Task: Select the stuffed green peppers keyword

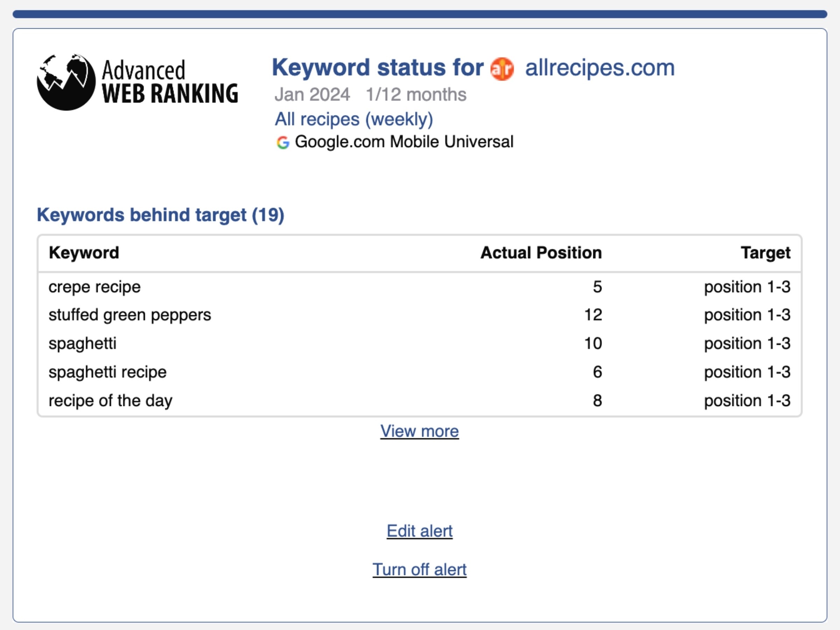Action: click(130, 315)
